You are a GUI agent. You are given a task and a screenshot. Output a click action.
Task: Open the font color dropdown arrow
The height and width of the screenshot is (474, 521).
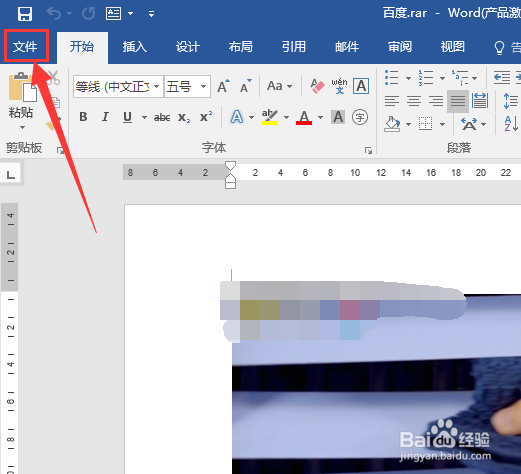[x=320, y=117]
